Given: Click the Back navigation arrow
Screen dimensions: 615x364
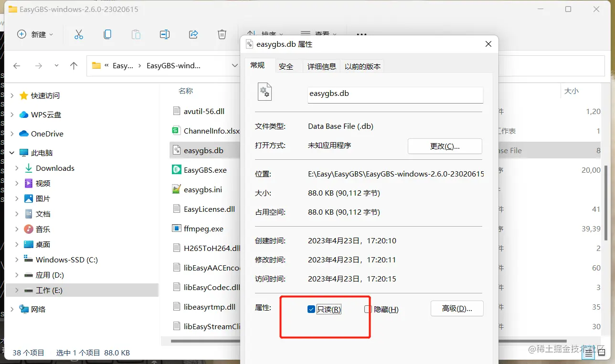Looking at the screenshot, I should click(x=17, y=66).
